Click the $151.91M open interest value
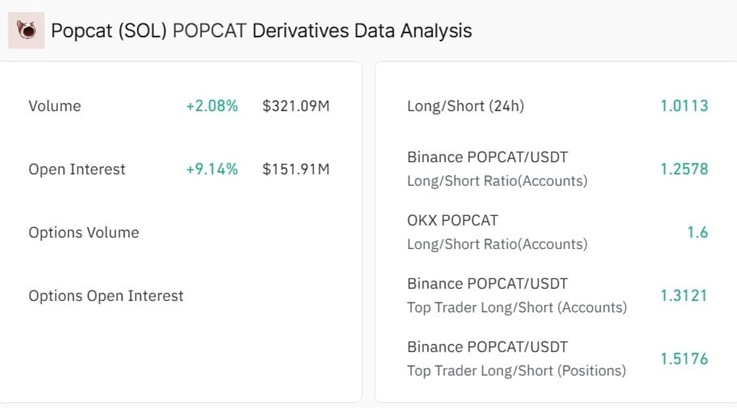Image resolution: width=737 pixels, height=408 pixels. (x=296, y=169)
